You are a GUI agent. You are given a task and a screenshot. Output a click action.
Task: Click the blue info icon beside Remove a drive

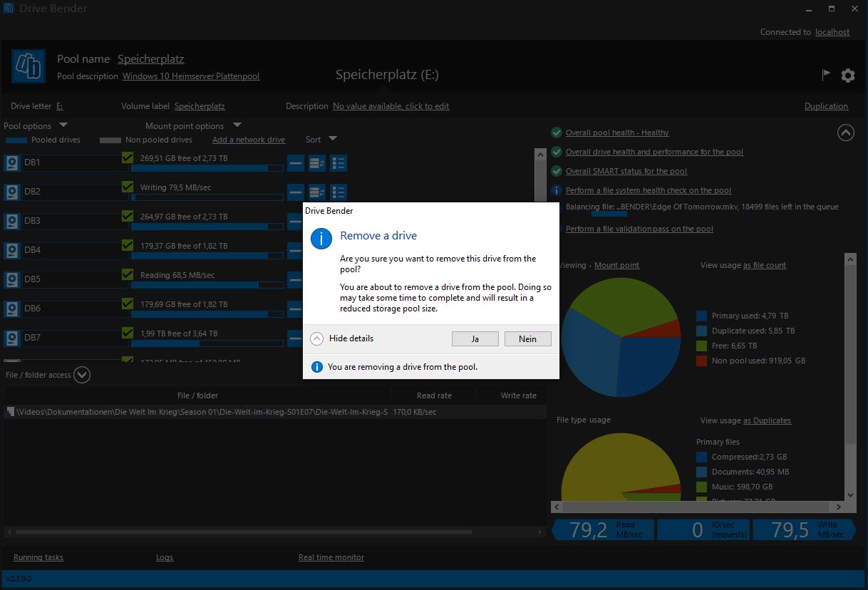(322, 238)
